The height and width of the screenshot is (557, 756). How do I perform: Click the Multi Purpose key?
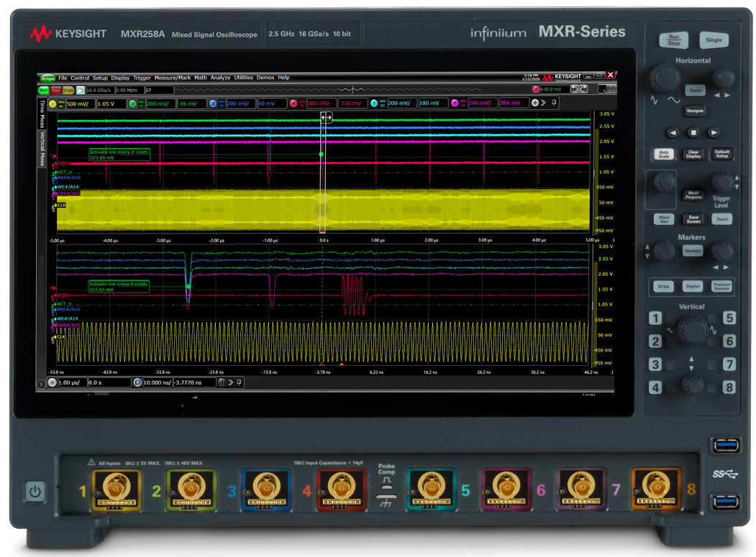[x=693, y=195]
